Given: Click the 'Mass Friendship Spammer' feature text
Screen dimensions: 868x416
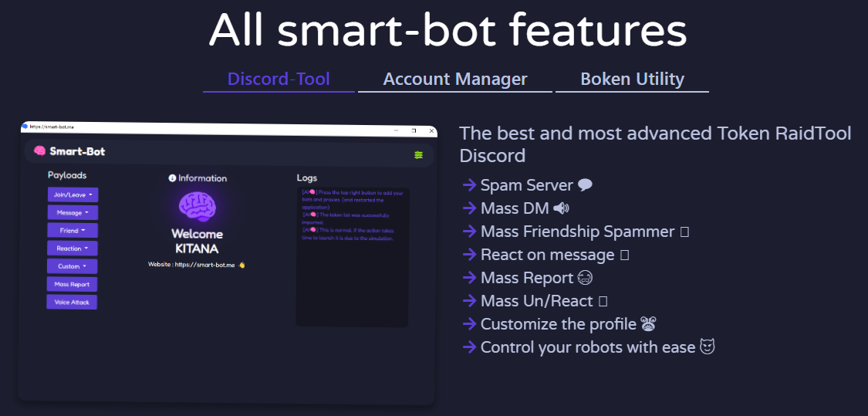Looking at the screenshot, I should click(x=578, y=232).
